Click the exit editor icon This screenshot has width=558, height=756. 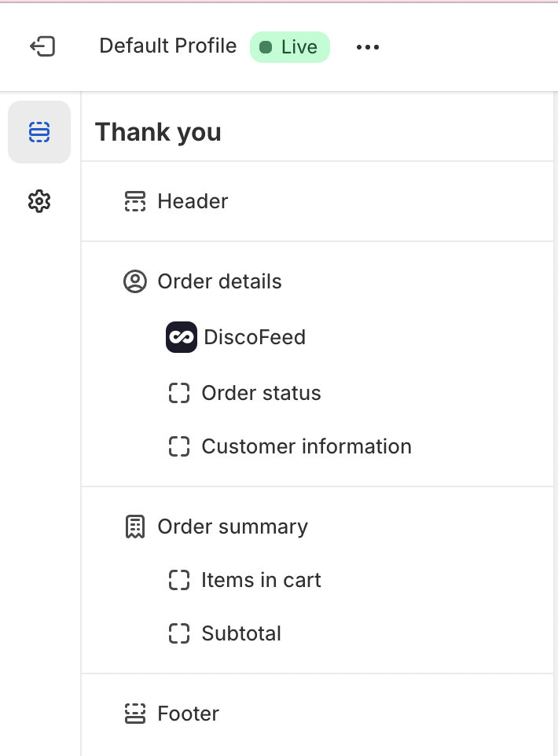tap(42, 46)
